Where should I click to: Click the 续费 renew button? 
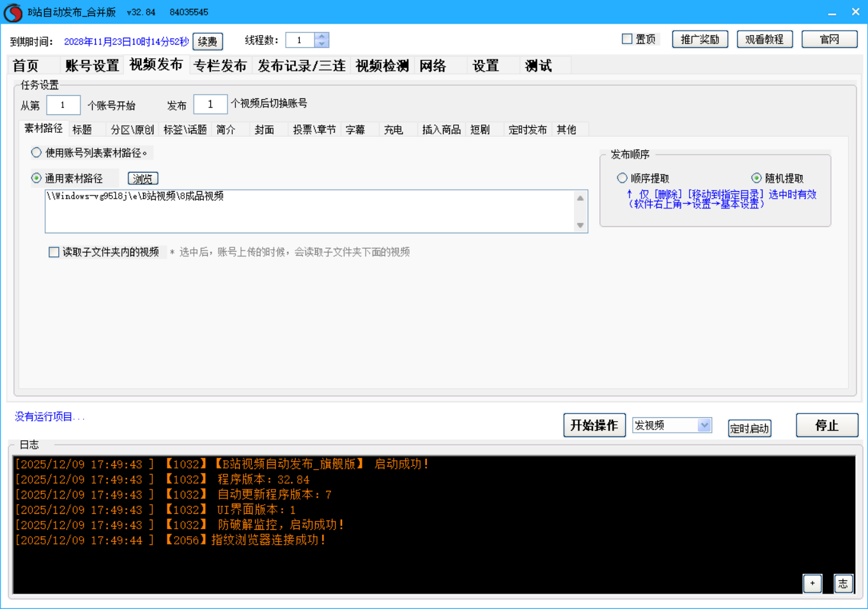coord(207,42)
